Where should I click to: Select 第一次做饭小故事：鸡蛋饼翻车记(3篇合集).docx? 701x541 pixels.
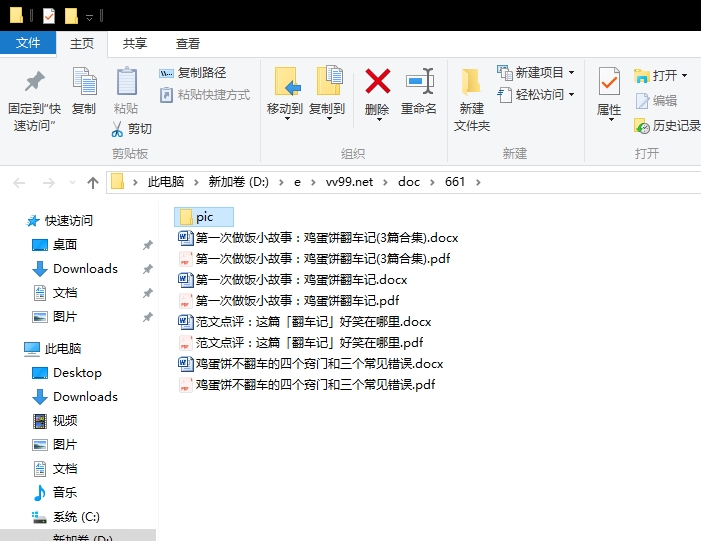point(318,238)
